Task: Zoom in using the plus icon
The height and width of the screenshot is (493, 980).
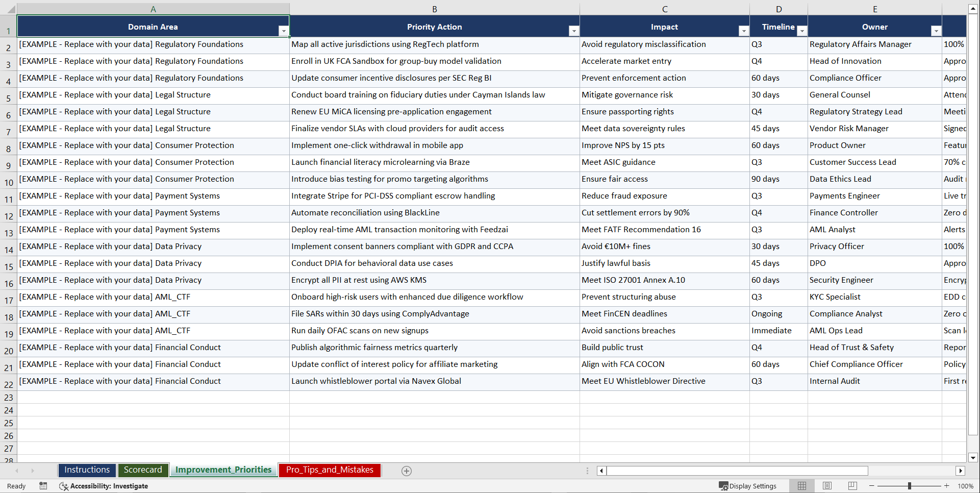Action: [946, 486]
